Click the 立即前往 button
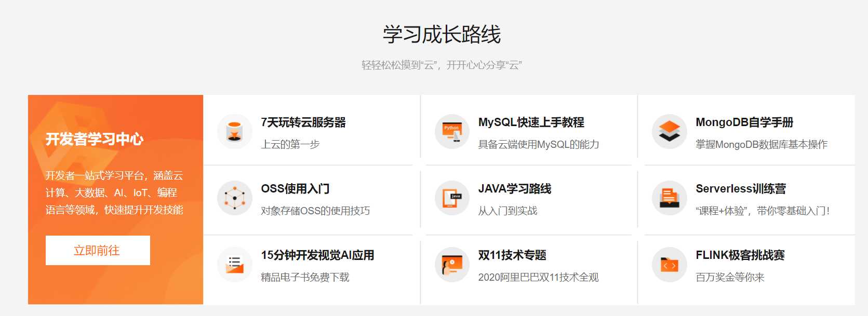Screen dimensions: 868x316 98,251
